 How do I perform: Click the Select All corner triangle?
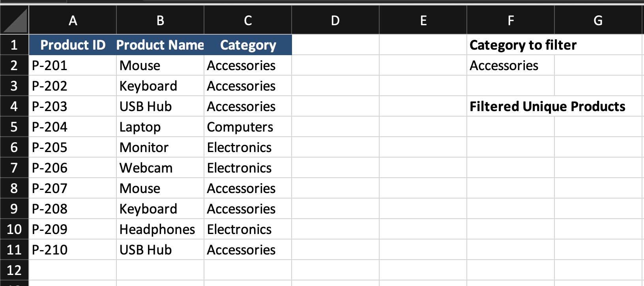(x=15, y=20)
